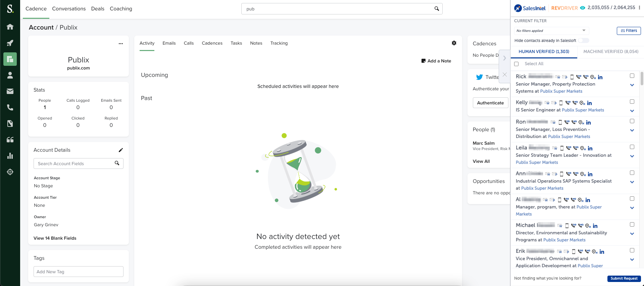Expand Leila's contact details chevron
This screenshot has height=286, width=644.
[x=632, y=156]
